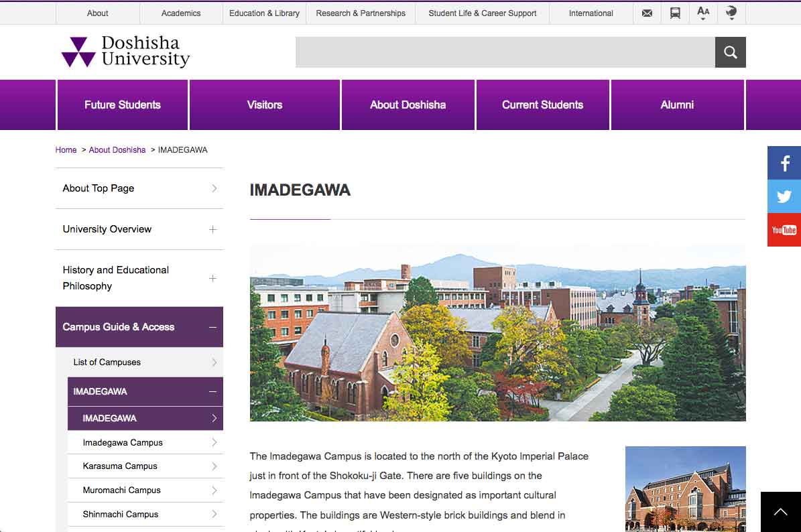Open the International top menu item
This screenshot has width=801, height=532.
tap(591, 13)
